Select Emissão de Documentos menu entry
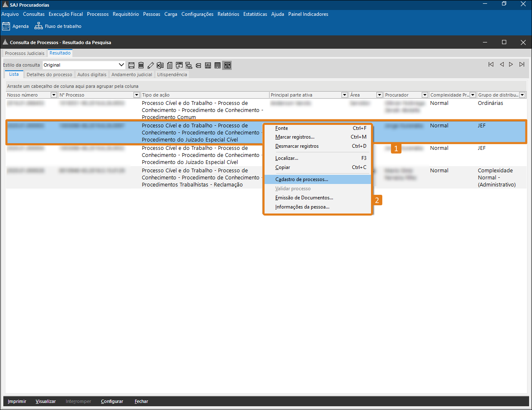The image size is (532, 410). point(304,198)
